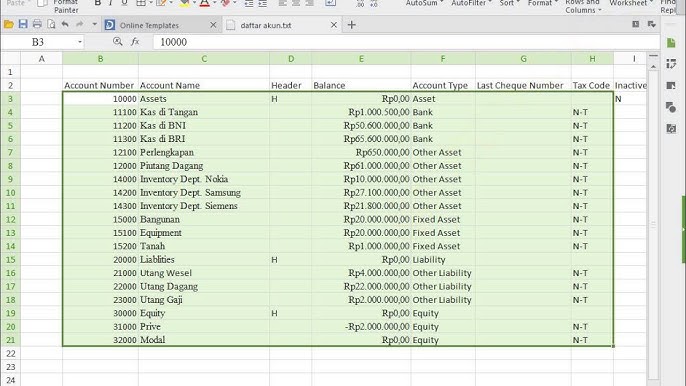Expand quick access toolbar dropdown arrow
The image size is (686, 386).
coord(94,25)
